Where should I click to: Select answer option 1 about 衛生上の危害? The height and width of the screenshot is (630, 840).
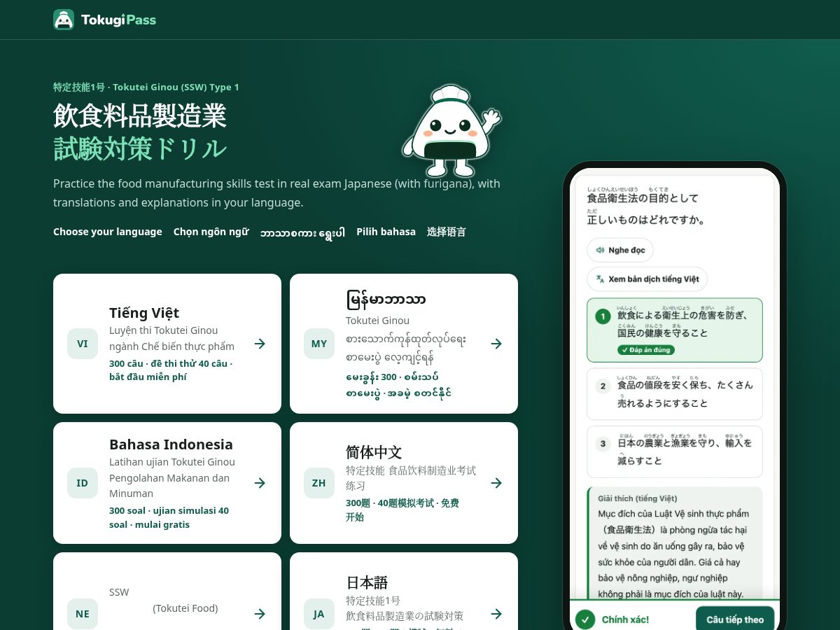tap(674, 330)
